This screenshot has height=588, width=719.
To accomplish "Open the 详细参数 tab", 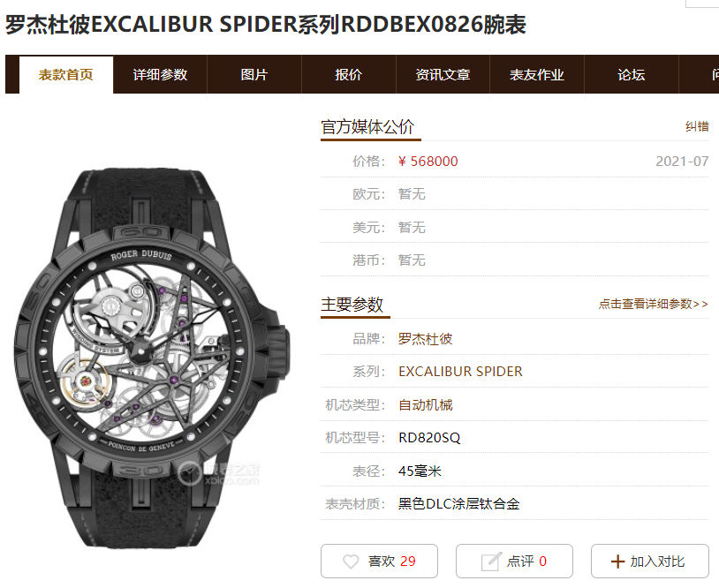I will [160, 75].
